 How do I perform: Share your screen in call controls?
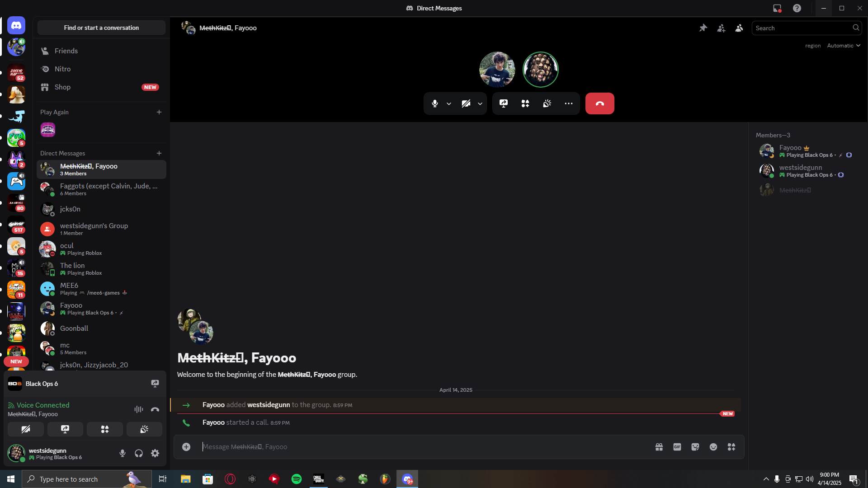(x=503, y=103)
